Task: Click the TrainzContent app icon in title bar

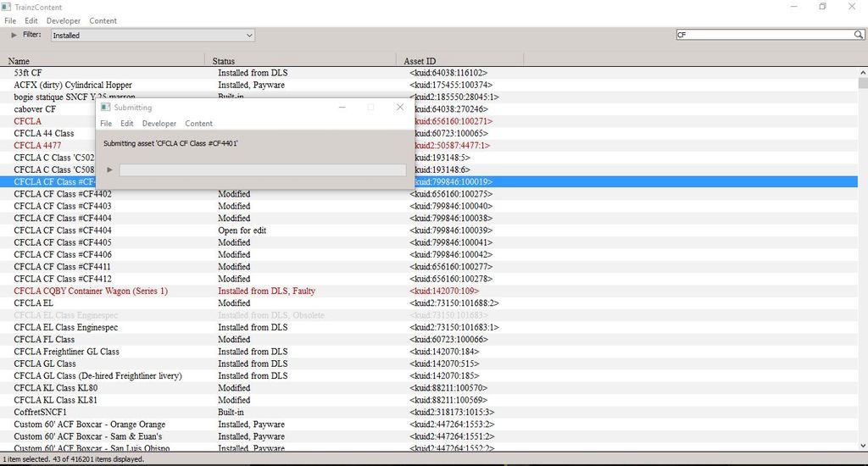Action: [x=6, y=7]
